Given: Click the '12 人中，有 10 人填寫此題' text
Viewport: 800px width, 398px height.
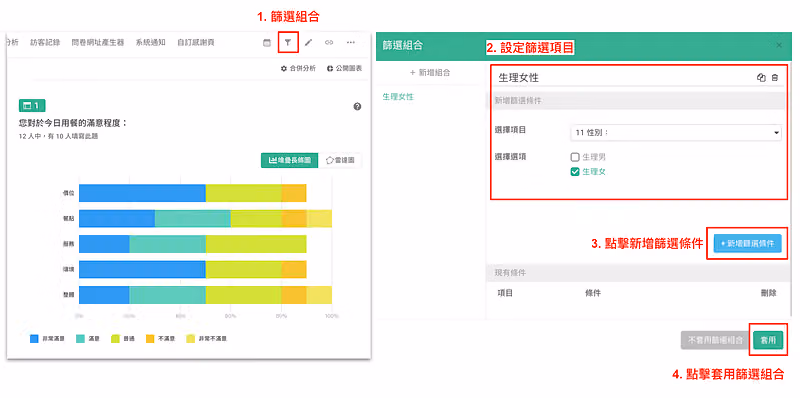Looking at the screenshot, I should pos(58,136).
